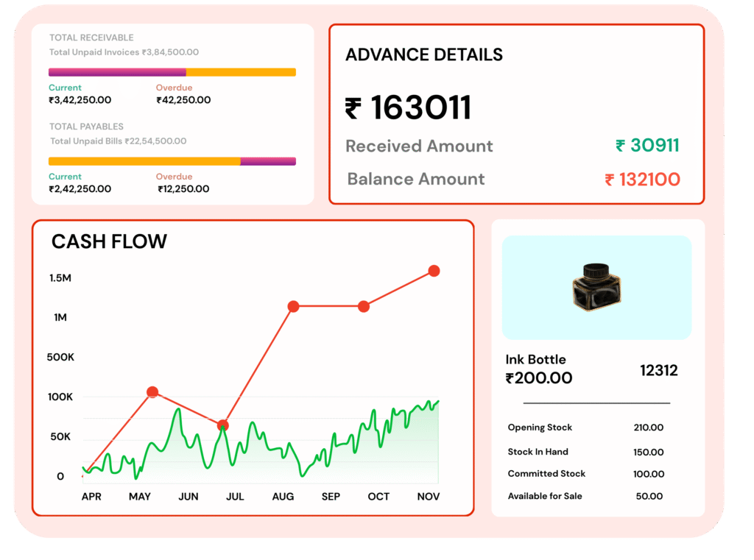The width and height of the screenshot is (754, 560).
Task: Select the highest red point above NOV
Action: pyautogui.click(x=434, y=271)
